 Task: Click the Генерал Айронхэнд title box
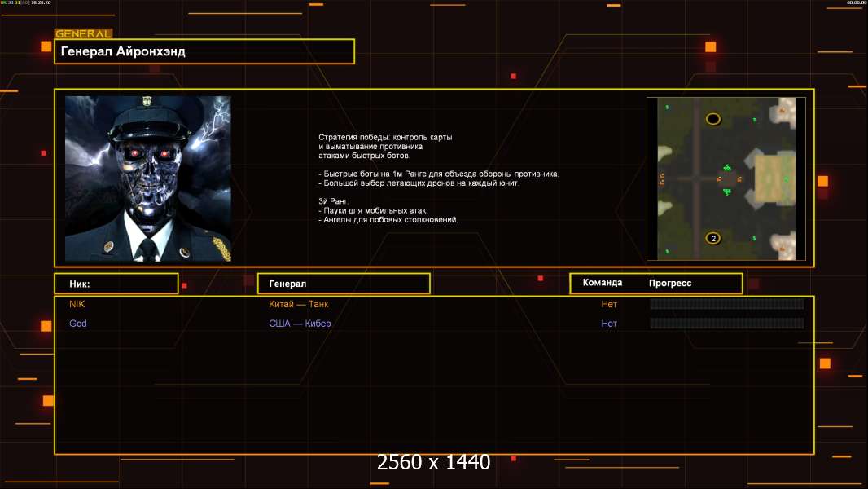[x=204, y=51]
